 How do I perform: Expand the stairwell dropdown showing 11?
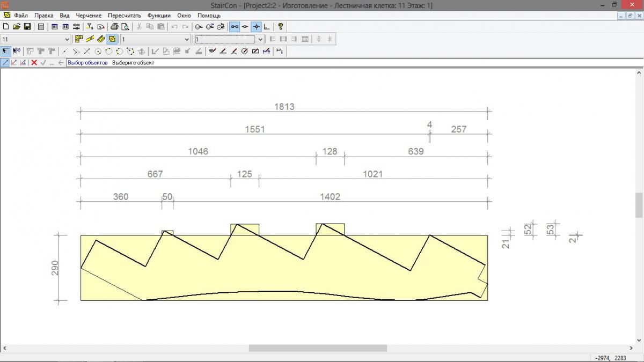coord(67,39)
